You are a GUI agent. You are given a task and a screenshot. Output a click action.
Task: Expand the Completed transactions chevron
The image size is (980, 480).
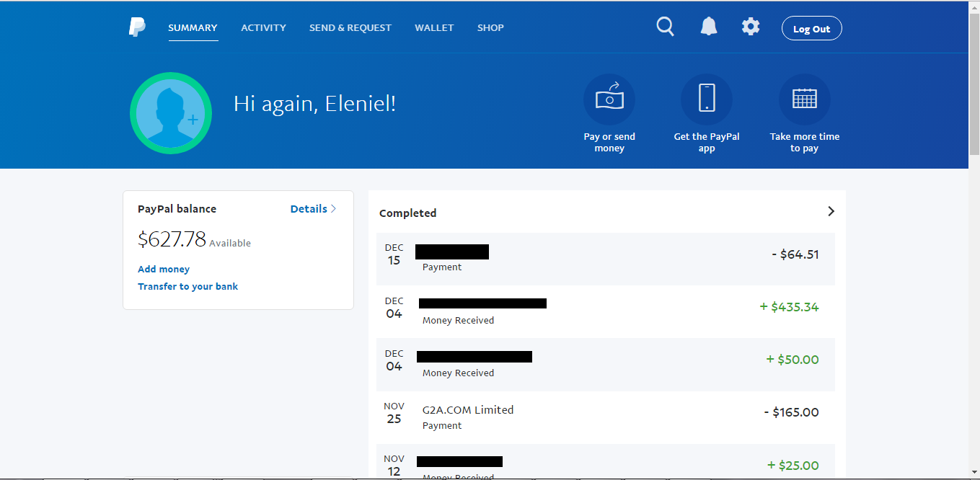[x=831, y=211]
